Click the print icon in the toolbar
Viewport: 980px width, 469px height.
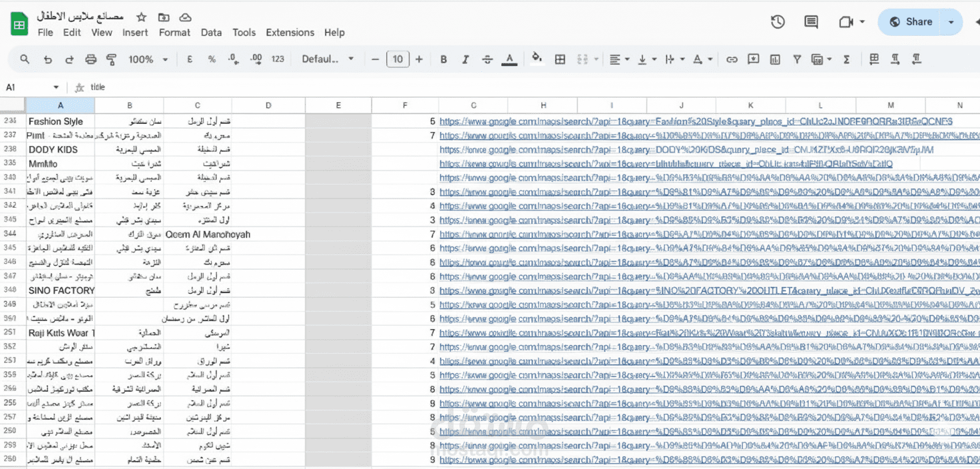pos(91,59)
